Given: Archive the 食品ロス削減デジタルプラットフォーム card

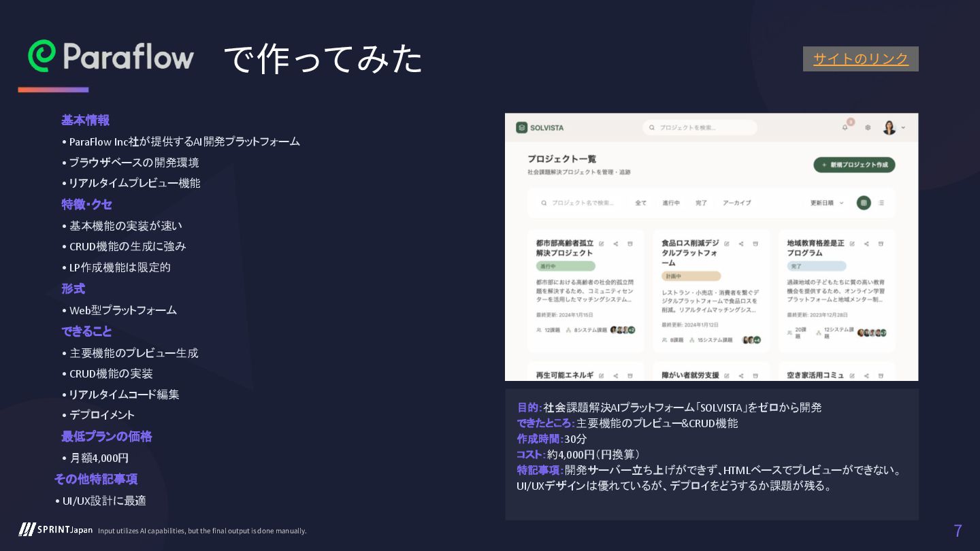Looking at the screenshot, I should coord(756,244).
